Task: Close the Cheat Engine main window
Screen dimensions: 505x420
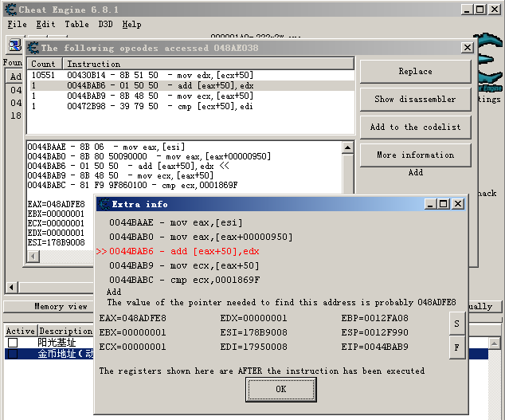Action: coord(495,10)
